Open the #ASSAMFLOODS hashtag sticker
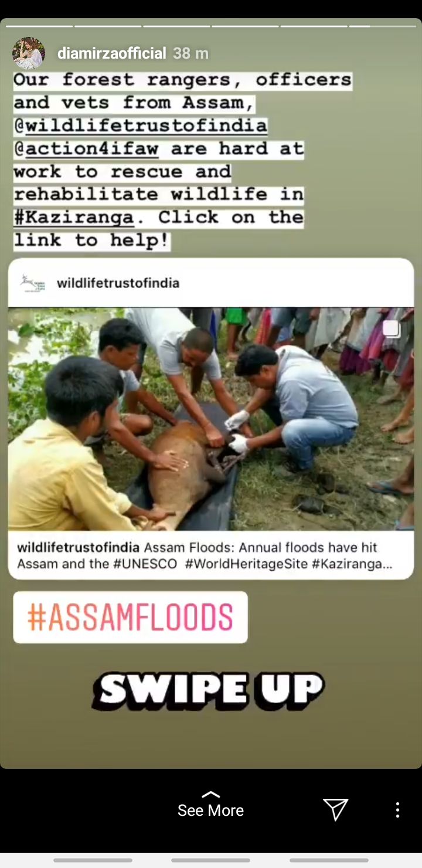Screen dimensions: 422x868 (130, 617)
